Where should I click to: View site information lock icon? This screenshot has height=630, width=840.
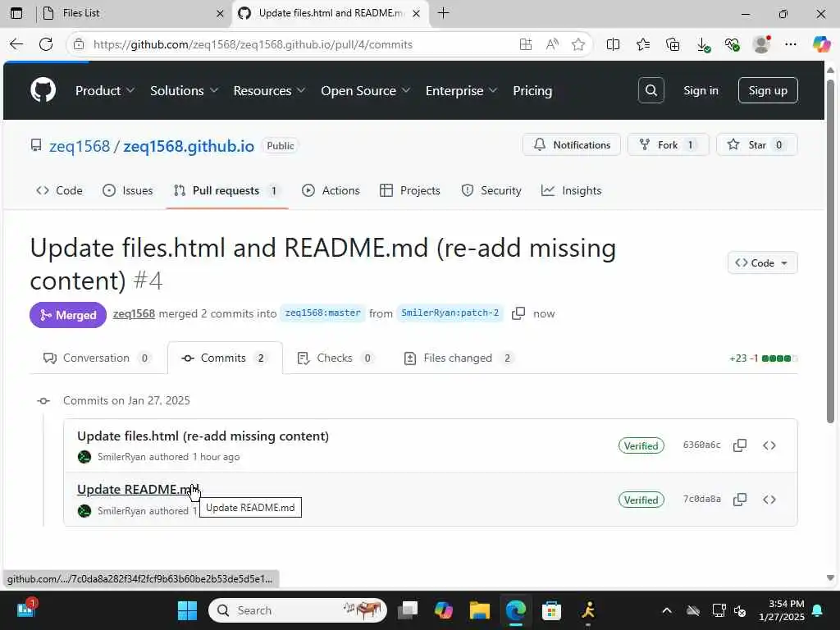(79, 44)
